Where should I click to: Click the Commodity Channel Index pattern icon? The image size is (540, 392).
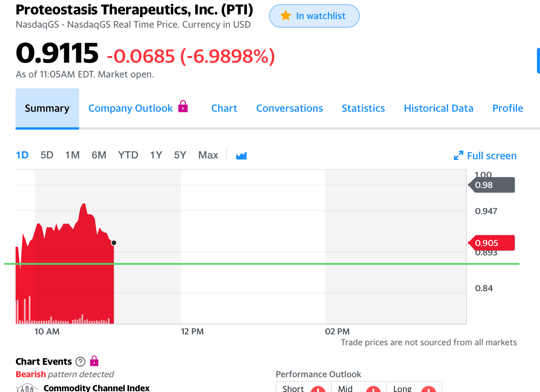(x=27, y=388)
